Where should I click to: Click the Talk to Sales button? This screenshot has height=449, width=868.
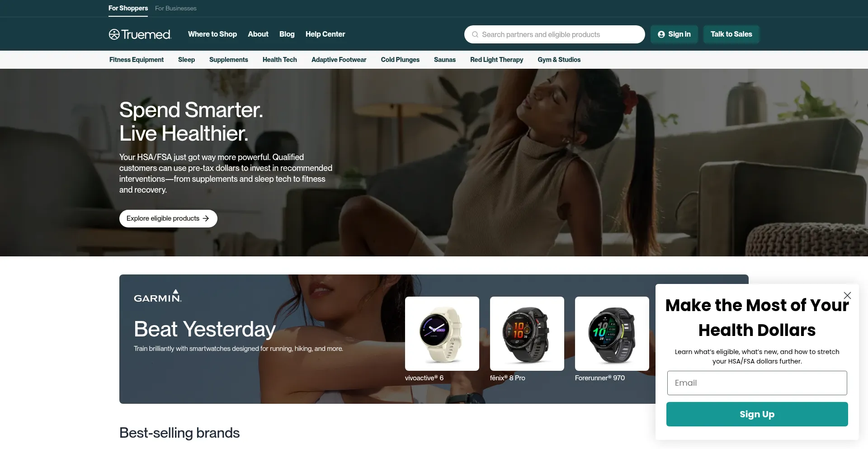click(731, 34)
